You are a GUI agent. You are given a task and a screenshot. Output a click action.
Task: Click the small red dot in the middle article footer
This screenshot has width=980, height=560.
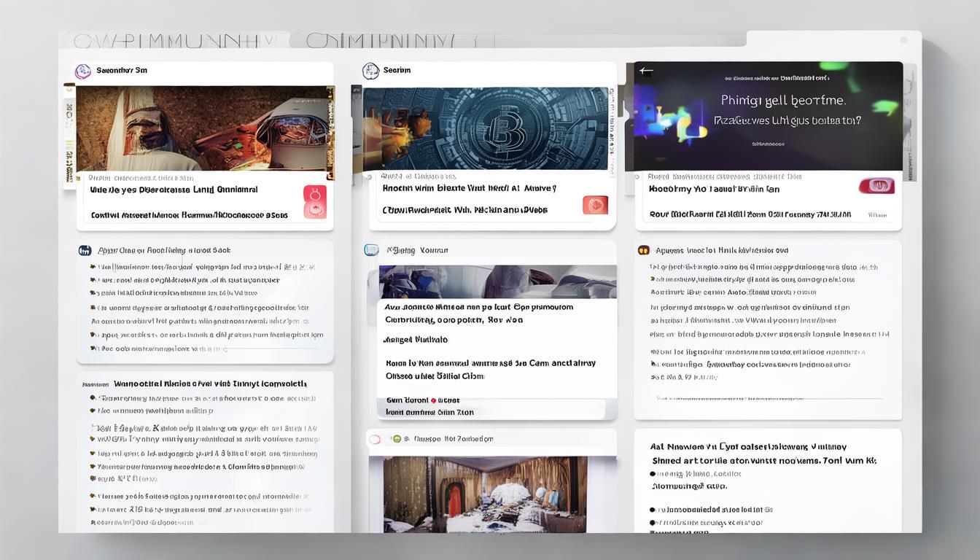pyautogui.click(x=433, y=401)
